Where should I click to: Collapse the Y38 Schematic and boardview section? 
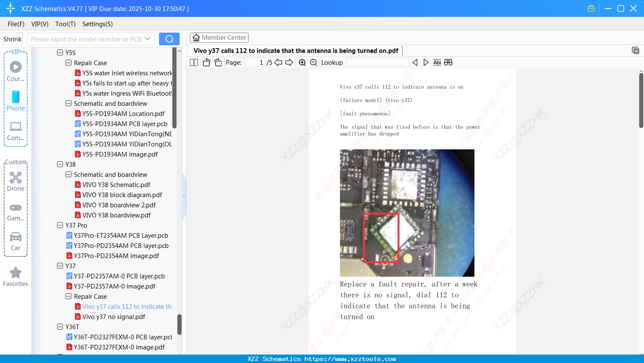click(x=69, y=174)
